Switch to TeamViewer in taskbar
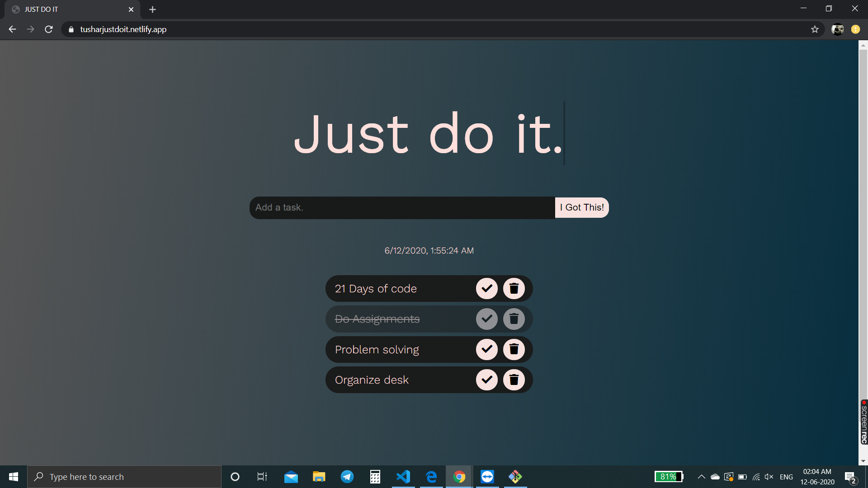The height and width of the screenshot is (488, 868). tap(487, 477)
